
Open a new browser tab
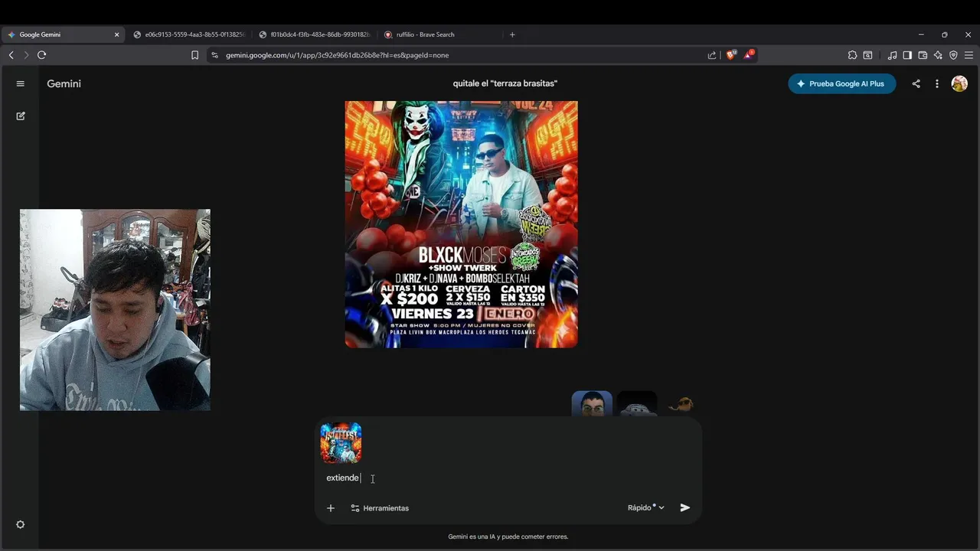[512, 34]
